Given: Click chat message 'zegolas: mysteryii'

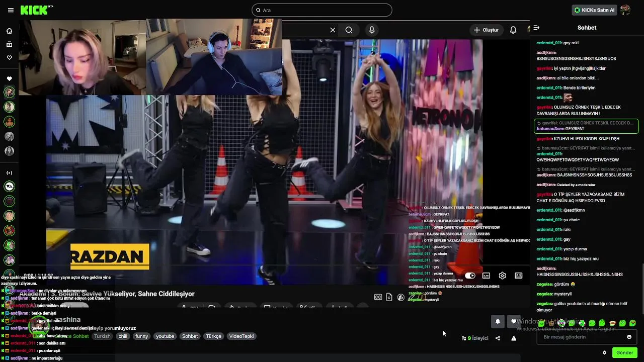Looking at the screenshot, I should pyautogui.click(x=554, y=294).
